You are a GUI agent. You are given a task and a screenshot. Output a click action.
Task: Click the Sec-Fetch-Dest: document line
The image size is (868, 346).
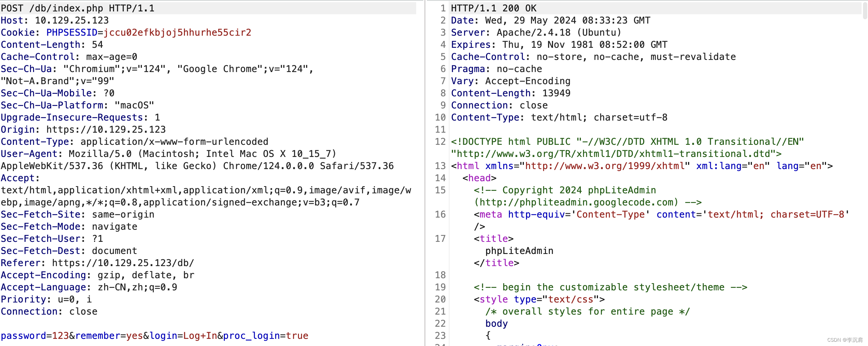(x=69, y=251)
